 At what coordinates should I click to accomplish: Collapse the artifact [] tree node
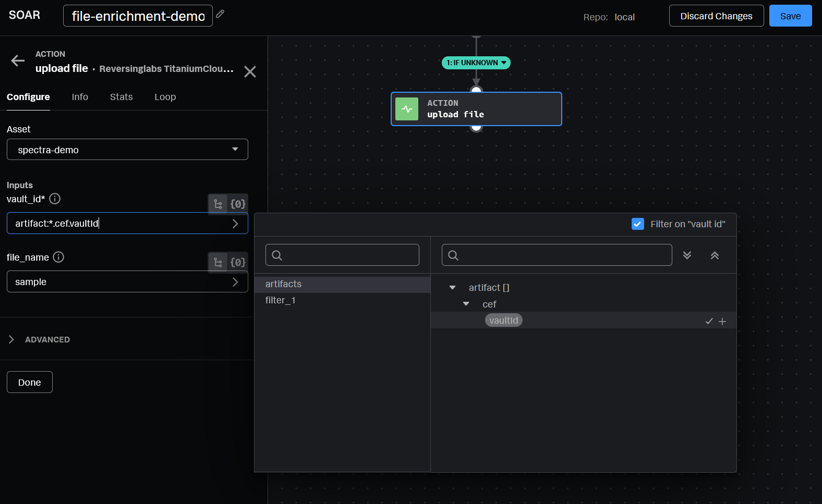tap(453, 288)
